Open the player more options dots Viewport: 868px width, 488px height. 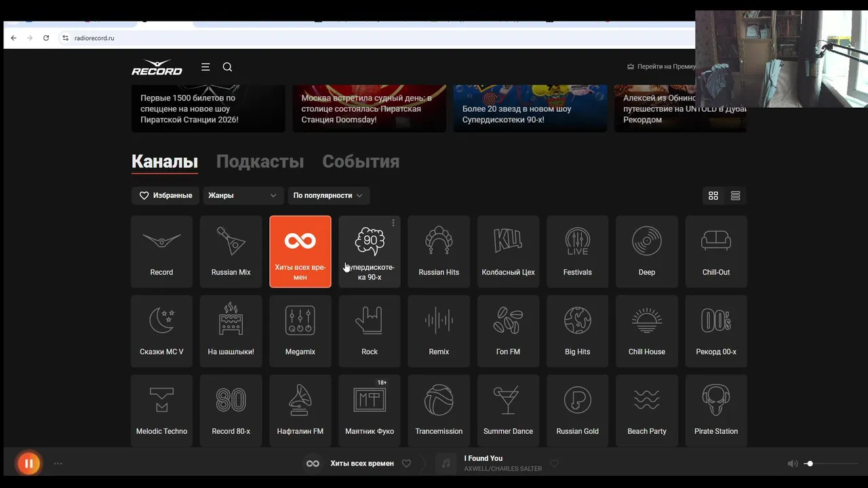click(58, 464)
